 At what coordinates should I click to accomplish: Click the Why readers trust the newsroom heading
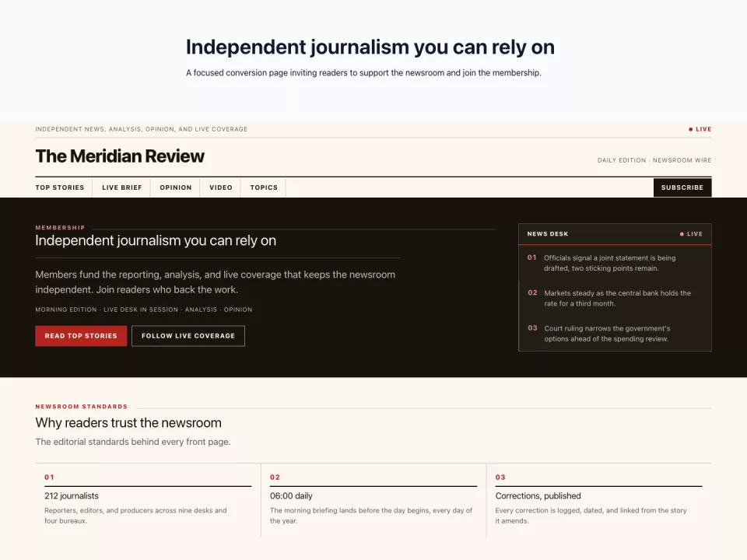click(x=128, y=423)
